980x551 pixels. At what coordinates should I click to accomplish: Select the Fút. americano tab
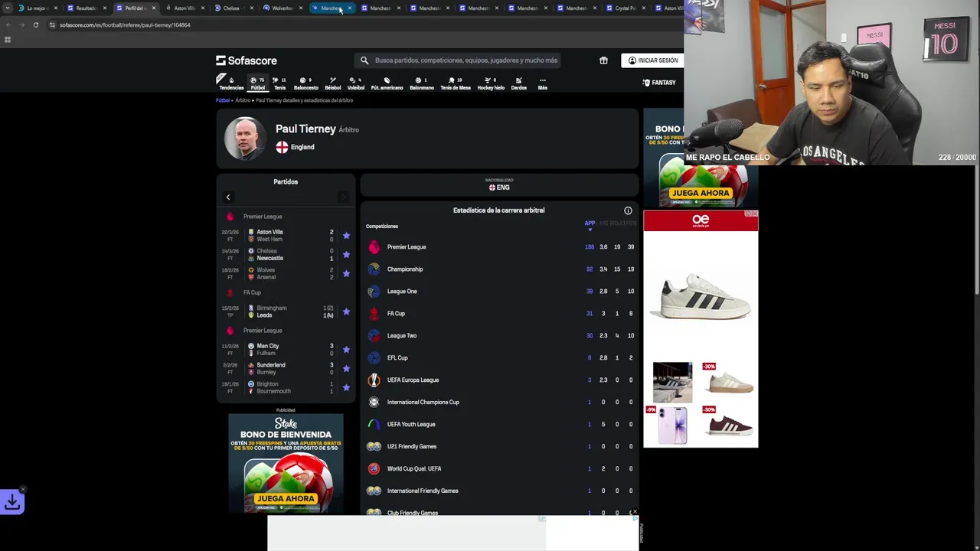coord(387,83)
